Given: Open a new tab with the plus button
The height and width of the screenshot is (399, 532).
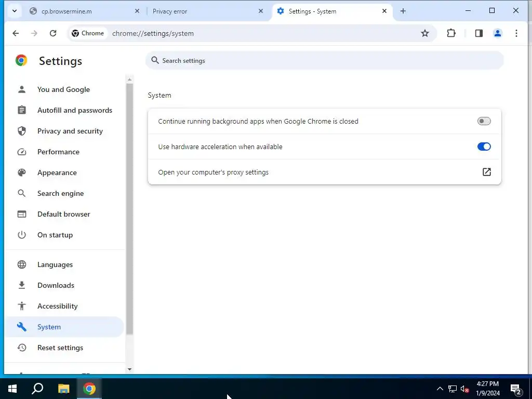Looking at the screenshot, I should 403,11.
